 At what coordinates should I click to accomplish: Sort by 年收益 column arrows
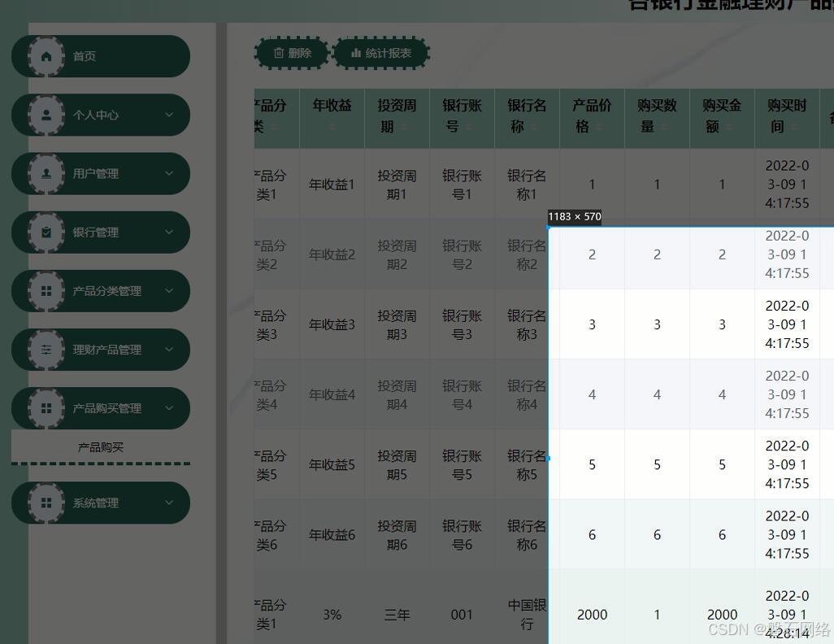tap(332, 127)
